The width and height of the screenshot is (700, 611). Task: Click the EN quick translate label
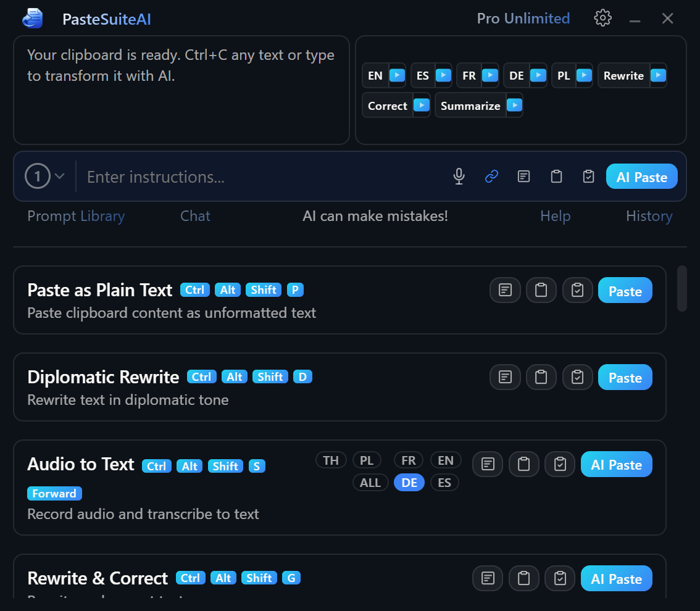(x=375, y=75)
